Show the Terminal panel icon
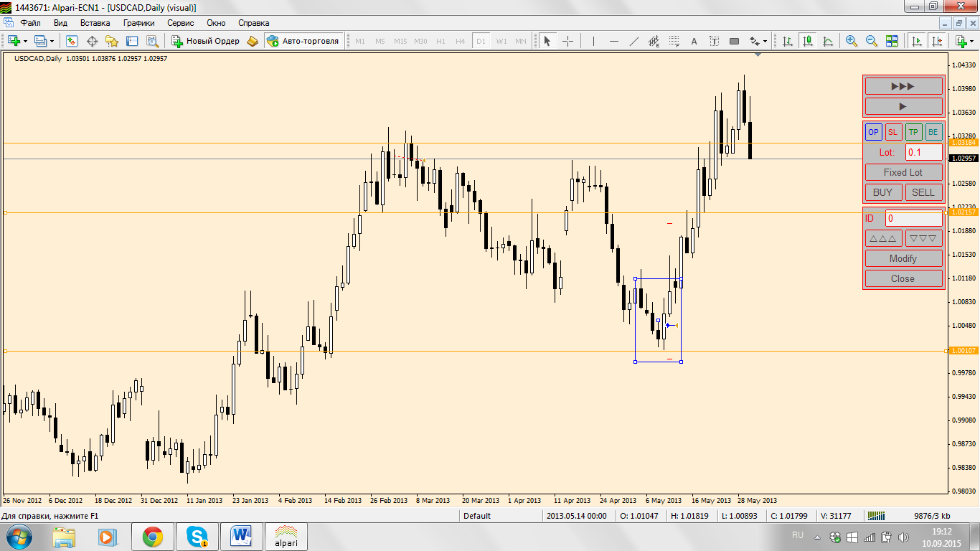 point(132,41)
